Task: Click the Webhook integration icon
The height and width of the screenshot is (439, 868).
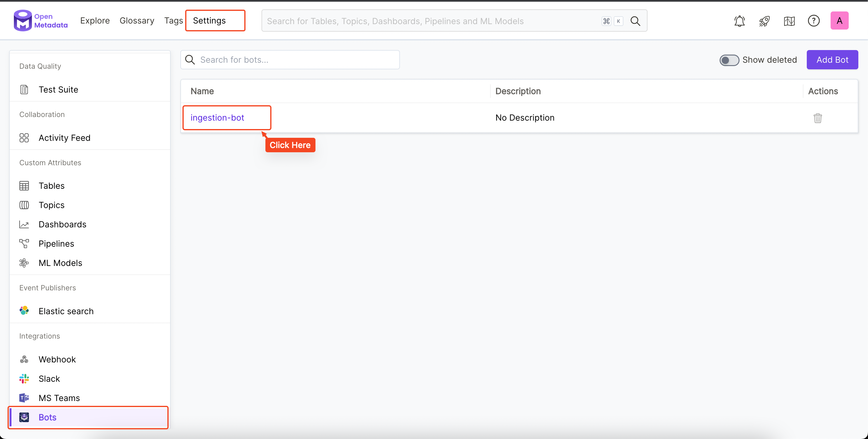Action: pyautogui.click(x=24, y=359)
